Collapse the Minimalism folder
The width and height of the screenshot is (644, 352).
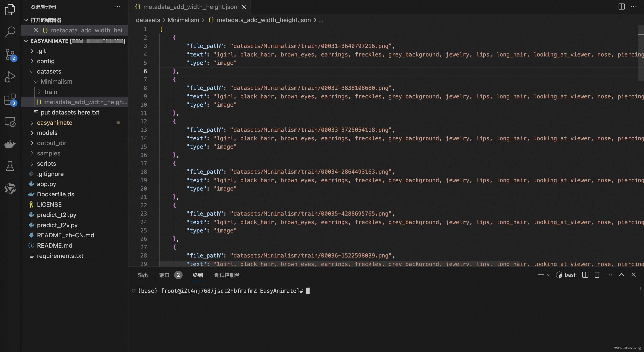pos(56,82)
